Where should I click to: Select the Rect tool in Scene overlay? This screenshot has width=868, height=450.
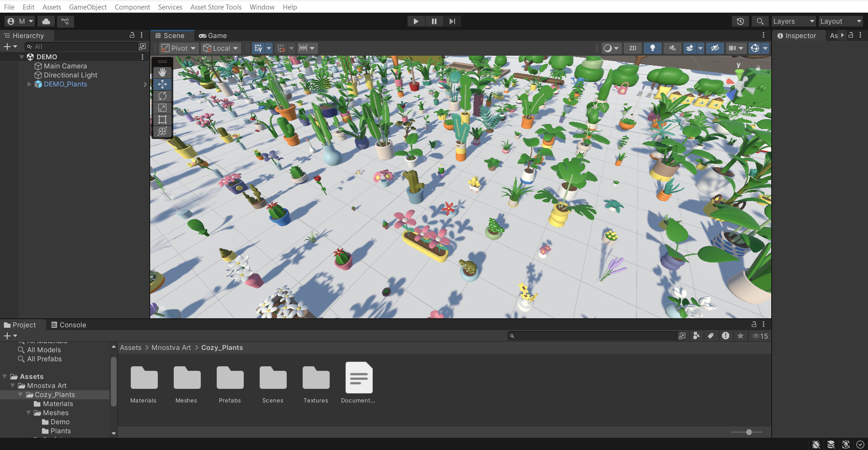162,120
